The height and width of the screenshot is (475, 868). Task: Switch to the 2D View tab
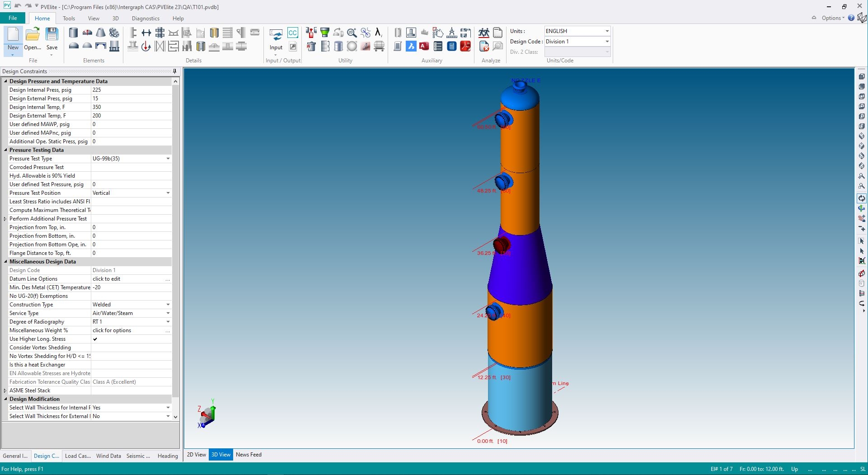(197, 455)
